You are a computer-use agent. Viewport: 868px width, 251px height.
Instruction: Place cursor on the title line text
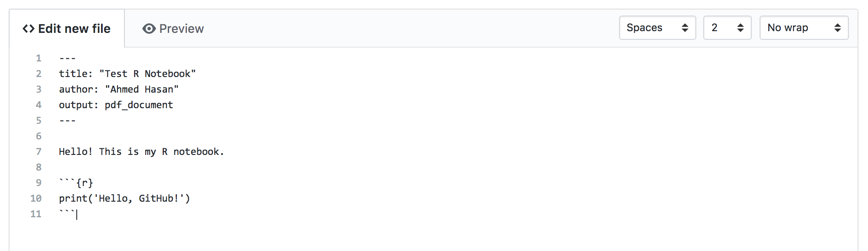pos(127,74)
